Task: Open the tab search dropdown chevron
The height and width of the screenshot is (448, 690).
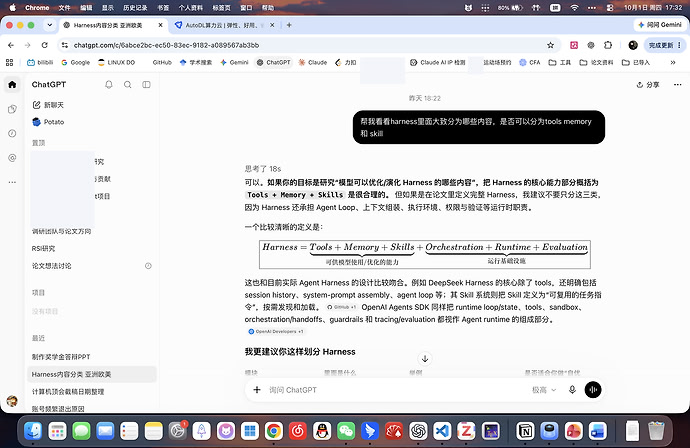Action: pos(50,25)
